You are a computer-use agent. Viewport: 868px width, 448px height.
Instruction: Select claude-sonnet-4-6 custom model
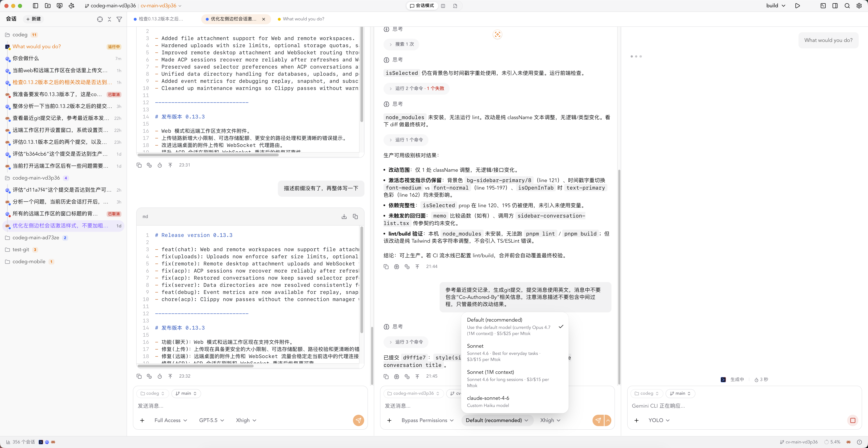pyautogui.click(x=515, y=402)
